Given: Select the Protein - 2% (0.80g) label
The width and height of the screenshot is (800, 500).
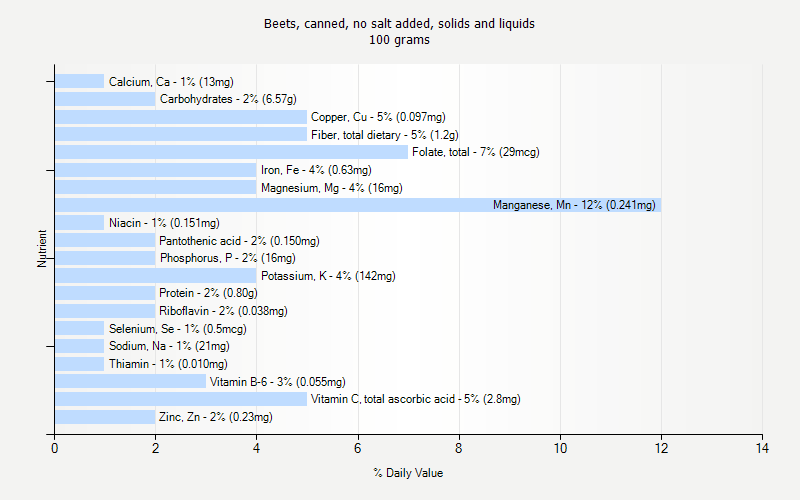Looking at the screenshot, I should point(208,293).
